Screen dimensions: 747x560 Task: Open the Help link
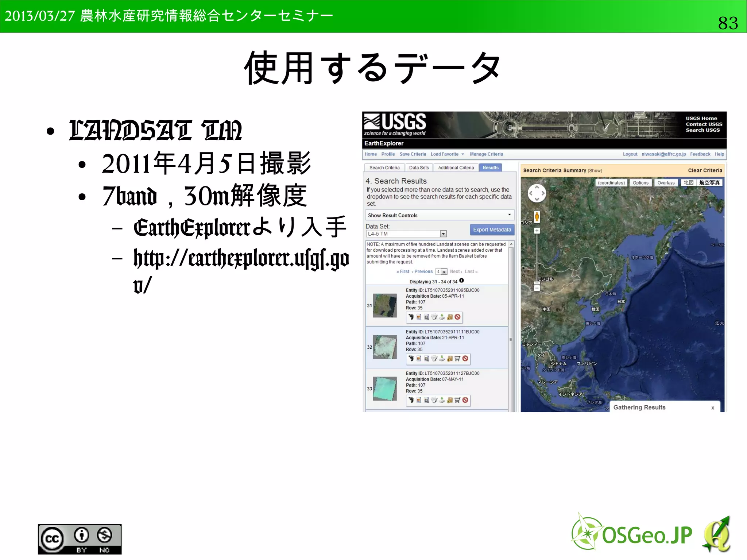click(x=719, y=154)
